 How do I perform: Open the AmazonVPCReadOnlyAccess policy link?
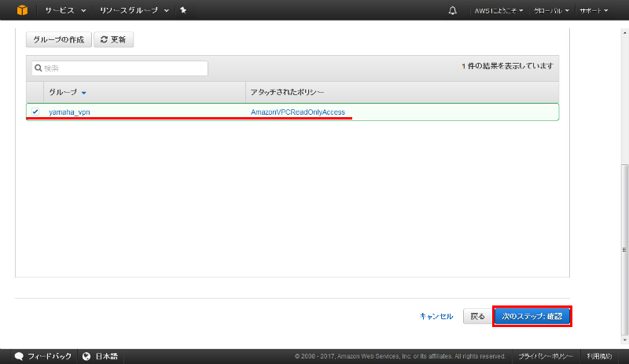point(297,112)
